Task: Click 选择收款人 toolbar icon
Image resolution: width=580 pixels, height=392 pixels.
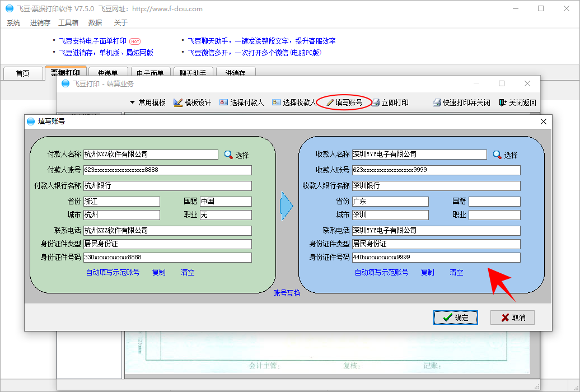Action: coord(277,102)
